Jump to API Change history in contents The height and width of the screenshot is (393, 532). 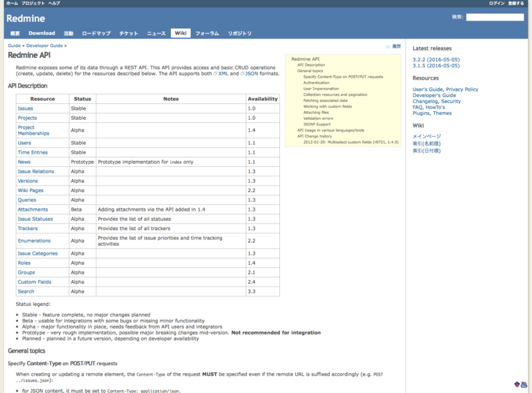pyautogui.click(x=315, y=136)
